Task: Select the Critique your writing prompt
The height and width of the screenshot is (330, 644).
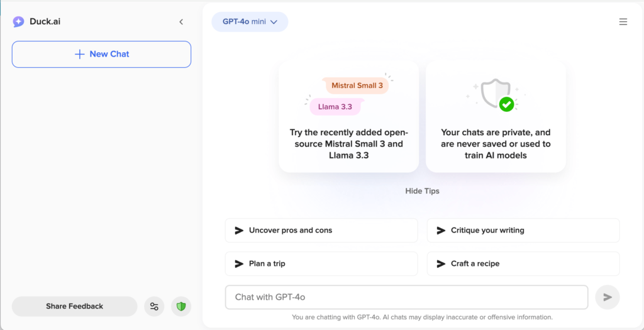Action: pos(523,230)
